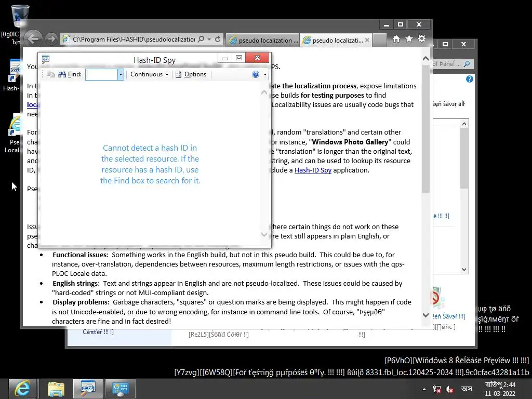Click Hash-ID Spy pane scroll-down arrow
Viewport: 532px width, 399px height.
pos(264,234)
